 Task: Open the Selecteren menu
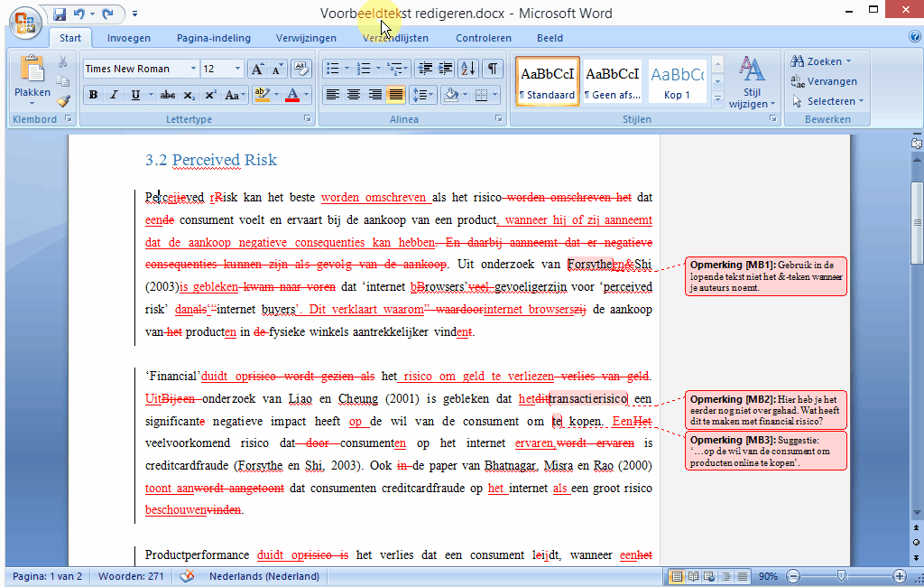point(827,101)
